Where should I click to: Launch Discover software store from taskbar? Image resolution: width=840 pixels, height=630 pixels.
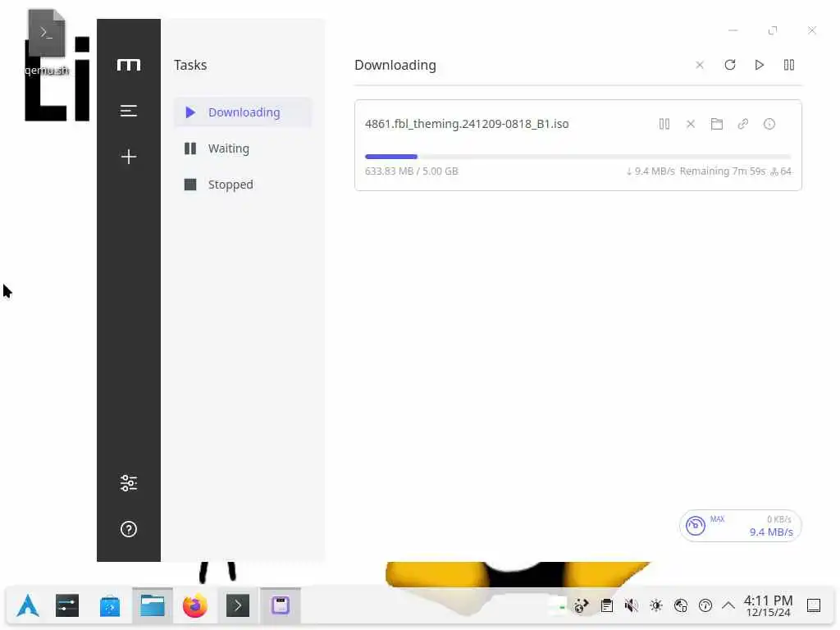110,606
